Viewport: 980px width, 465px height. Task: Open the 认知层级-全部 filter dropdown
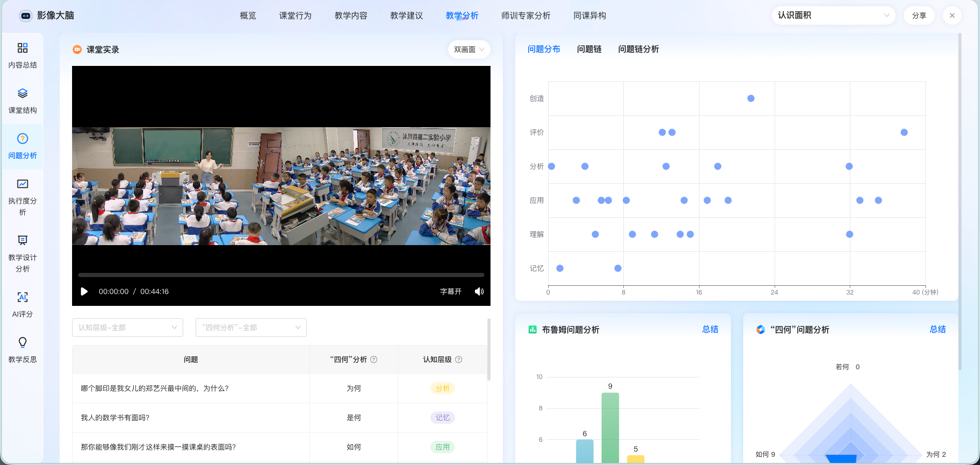tap(128, 328)
